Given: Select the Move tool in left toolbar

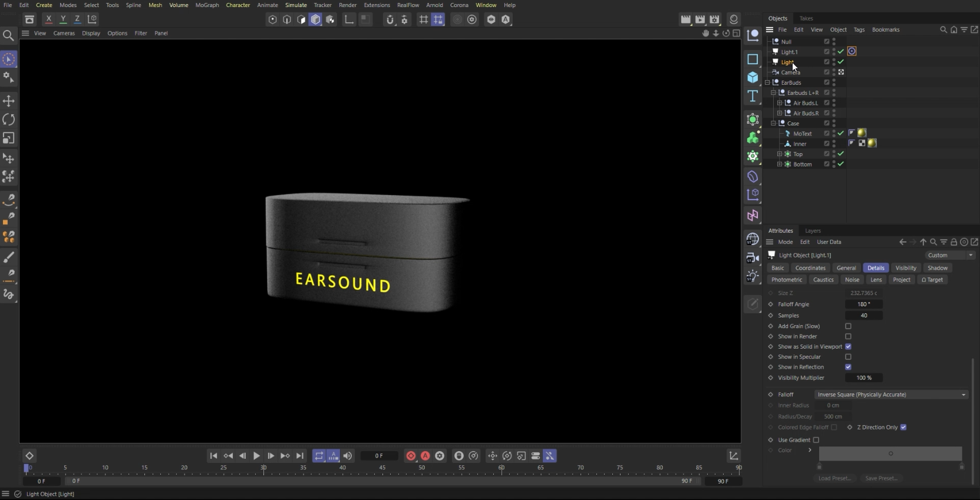Looking at the screenshot, I should (9, 101).
